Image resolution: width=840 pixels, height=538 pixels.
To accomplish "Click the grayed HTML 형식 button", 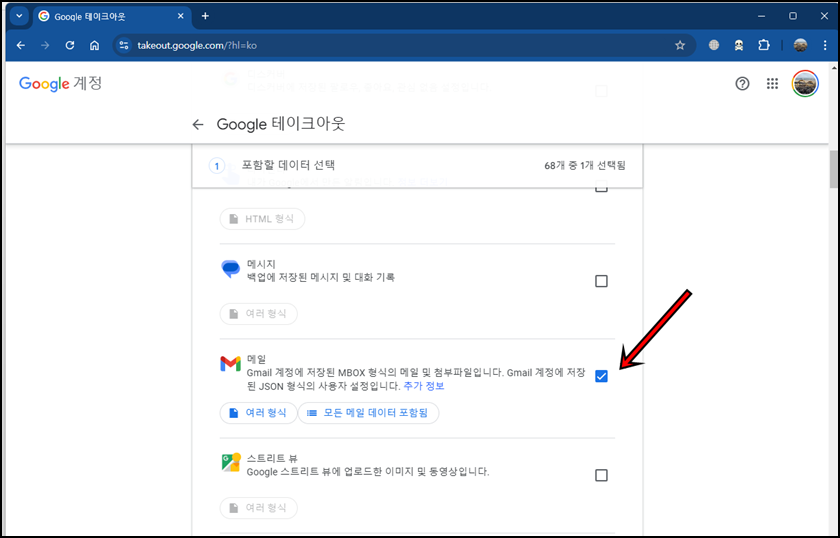I will coord(262,219).
